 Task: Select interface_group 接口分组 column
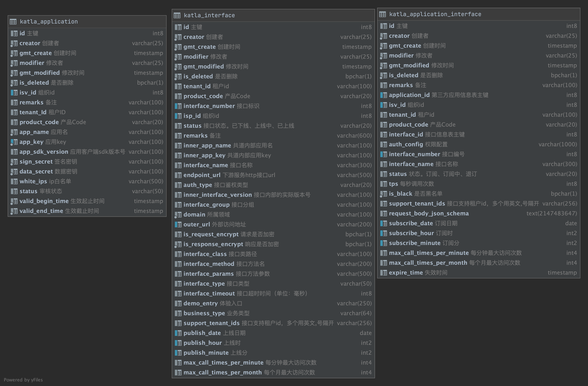tap(273, 205)
